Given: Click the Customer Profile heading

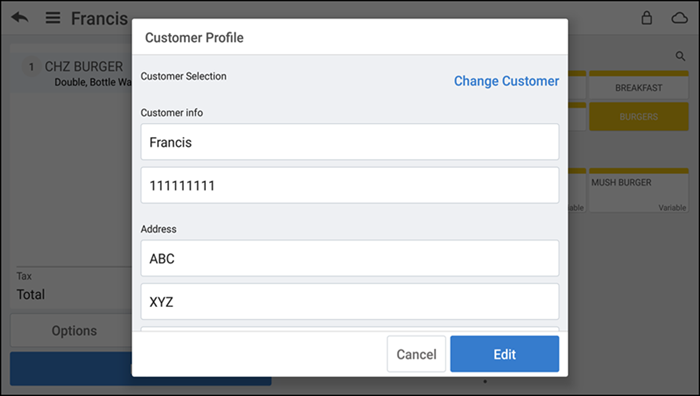Looking at the screenshot, I should tap(194, 38).
